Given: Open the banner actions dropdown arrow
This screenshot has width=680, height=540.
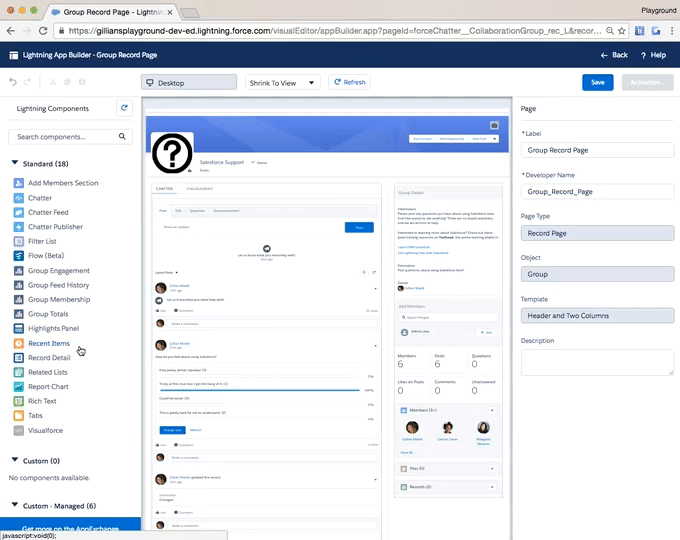Looking at the screenshot, I should 494,139.
